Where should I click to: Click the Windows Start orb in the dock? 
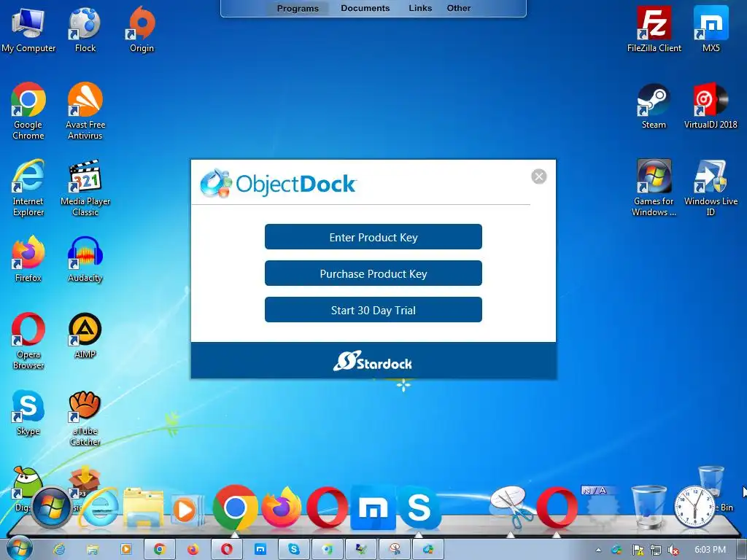tap(52, 507)
